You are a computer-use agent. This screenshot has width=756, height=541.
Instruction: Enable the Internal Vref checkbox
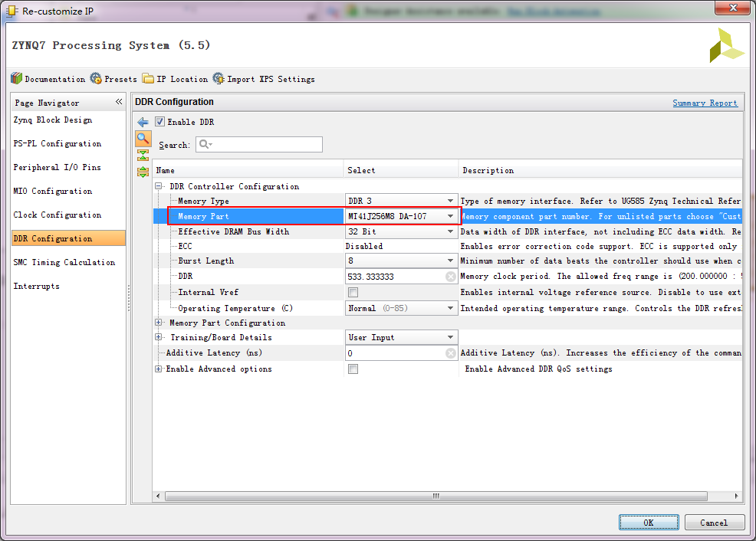[x=353, y=293]
